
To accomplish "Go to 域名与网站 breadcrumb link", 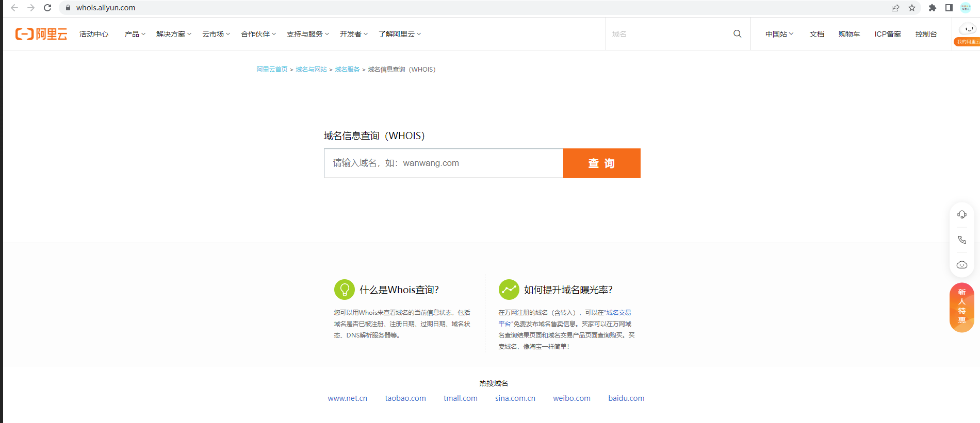I will [311, 70].
